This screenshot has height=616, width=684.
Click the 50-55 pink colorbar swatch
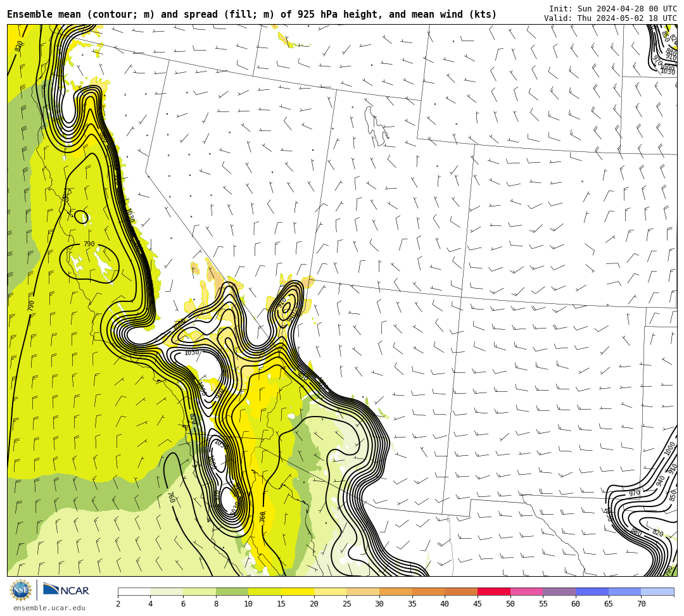point(526,591)
